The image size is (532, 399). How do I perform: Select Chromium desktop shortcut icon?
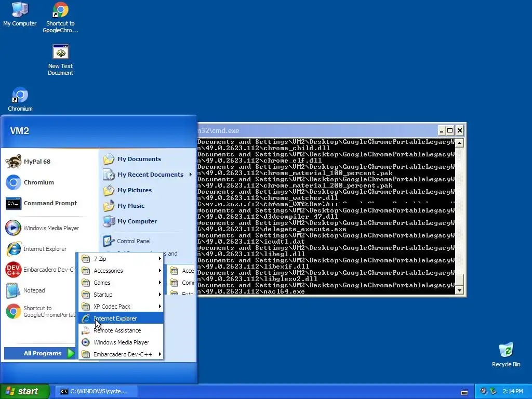20,99
